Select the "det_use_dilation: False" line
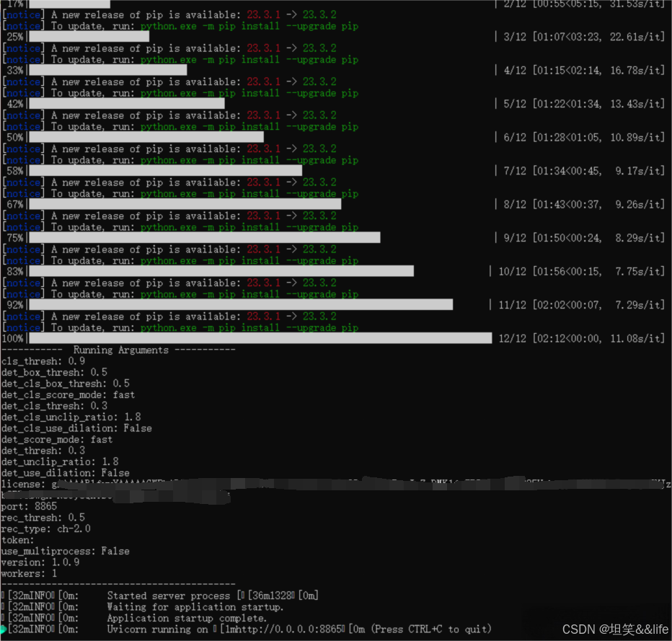672x641 pixels. click(x=65, y=472)
